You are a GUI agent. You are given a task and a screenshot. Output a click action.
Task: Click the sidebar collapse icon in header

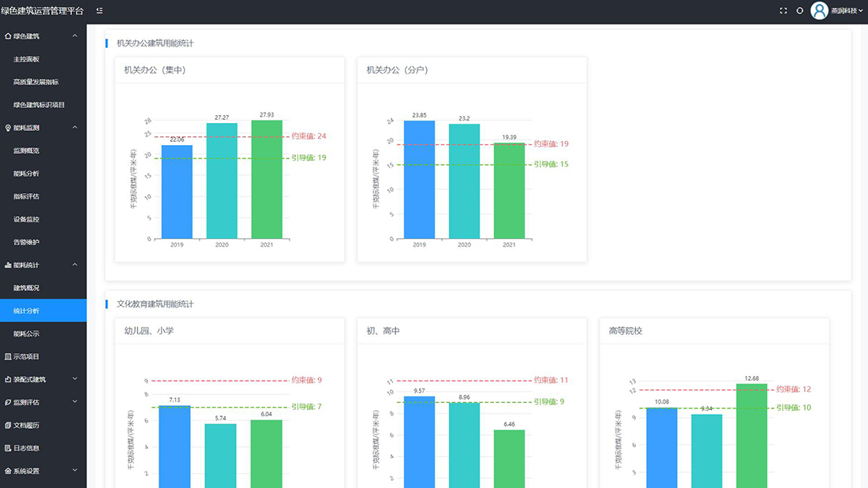click(99, 11)
